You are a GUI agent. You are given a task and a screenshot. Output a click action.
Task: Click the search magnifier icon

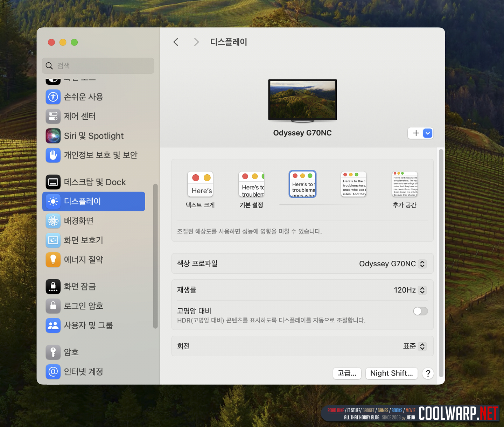pyautogui.click(x=49, y=66)
